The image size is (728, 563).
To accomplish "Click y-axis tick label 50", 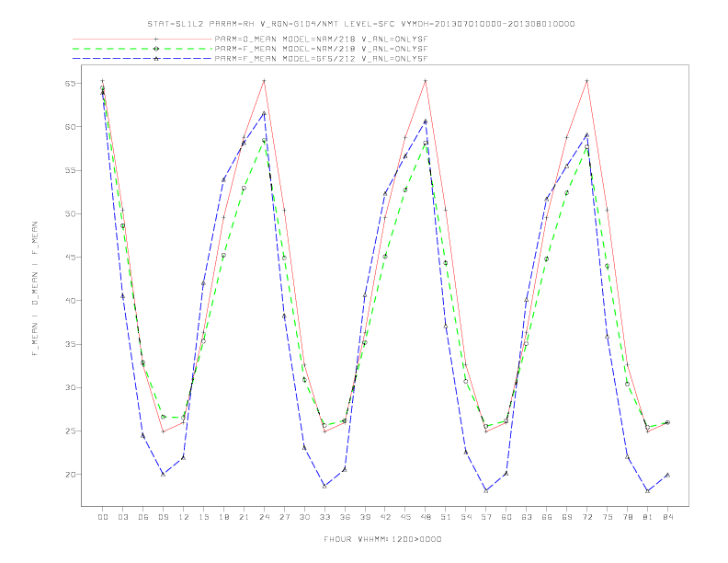I will pos(70,213).
